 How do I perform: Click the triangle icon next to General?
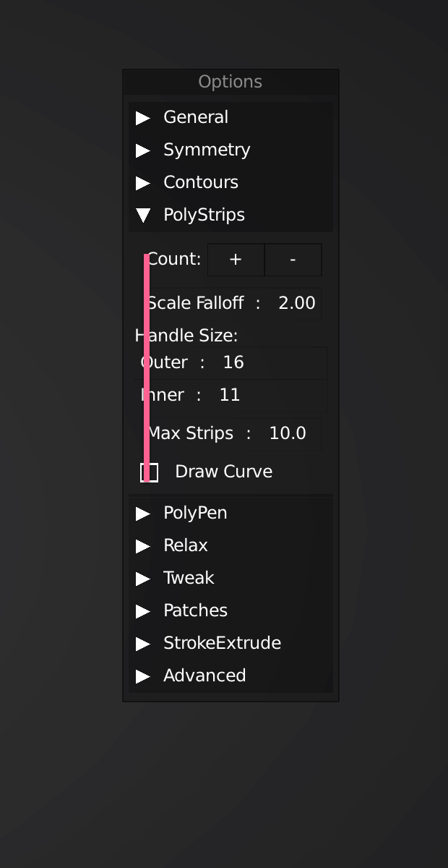(x=144, y=117)
